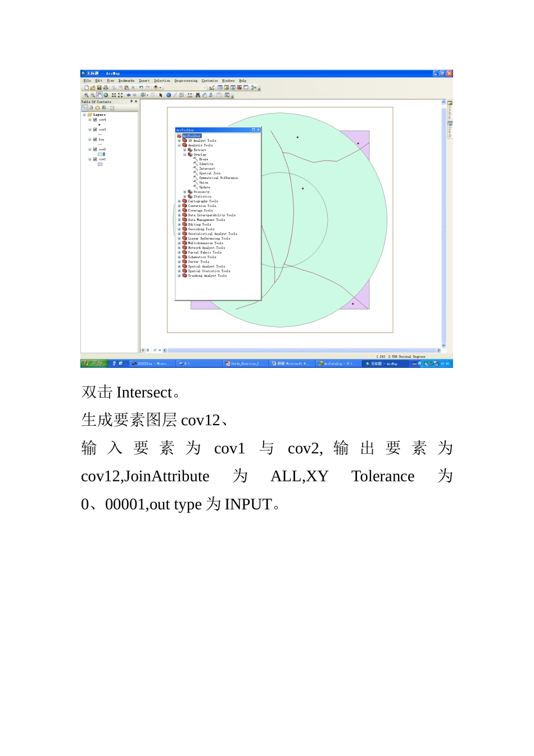Save the map using the disk icon

[x=99, y=88]
